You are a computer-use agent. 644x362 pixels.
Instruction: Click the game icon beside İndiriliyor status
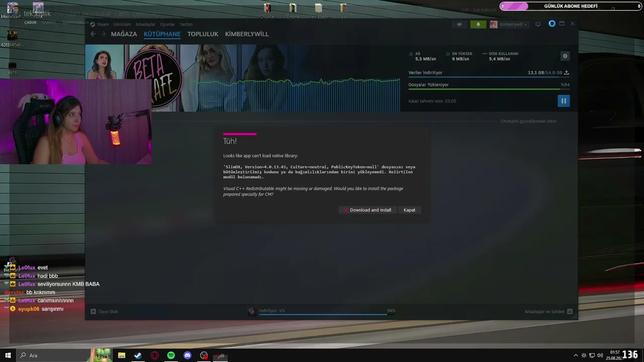point(252,312)
